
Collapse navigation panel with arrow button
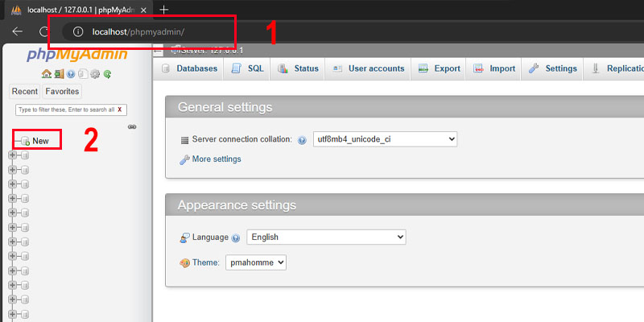pyautogui.click(x=158, y=51)
